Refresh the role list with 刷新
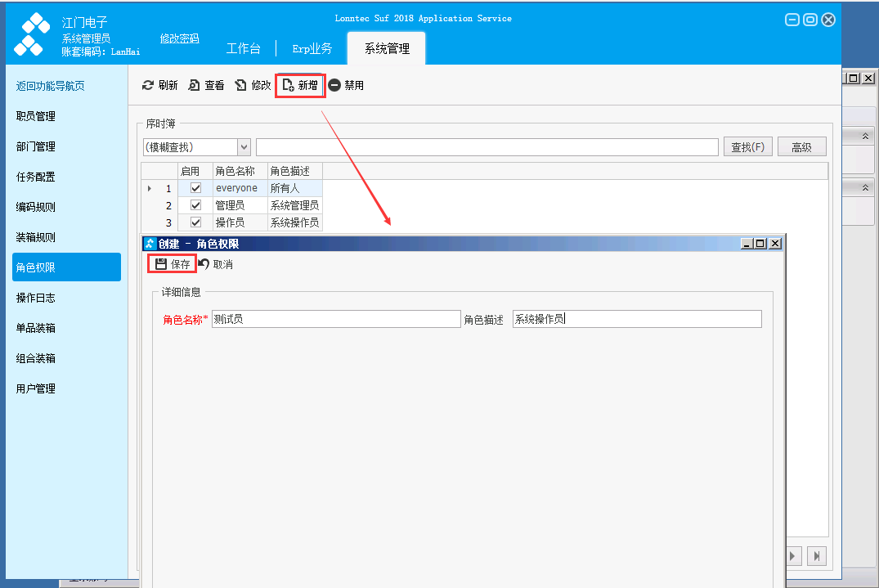This screenshot has width=879, height=588. (159, 85)
